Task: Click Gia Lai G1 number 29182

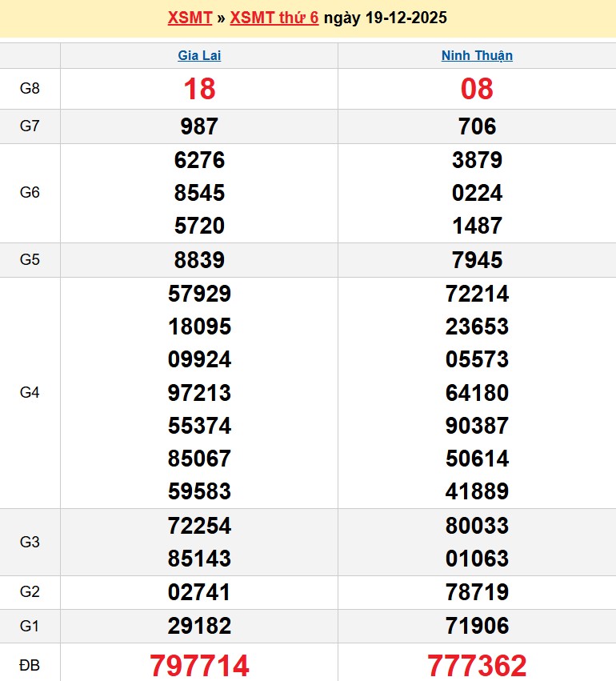Action: [x=199, y=626]
